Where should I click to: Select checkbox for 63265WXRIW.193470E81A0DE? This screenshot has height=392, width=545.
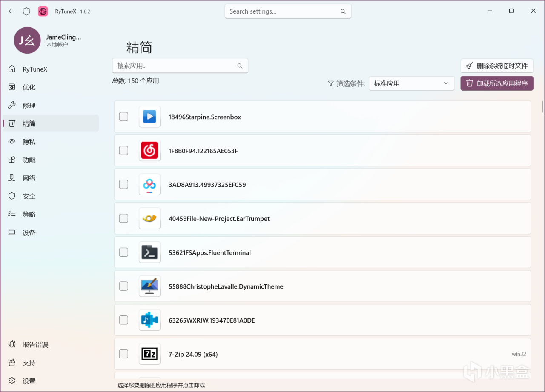[x=123, y=320]
